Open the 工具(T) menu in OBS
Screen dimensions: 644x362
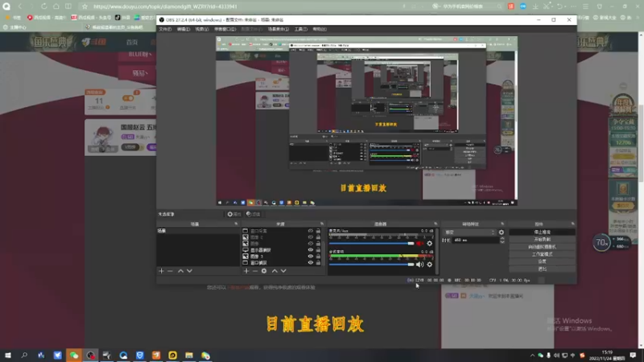[x=300, y=29]
